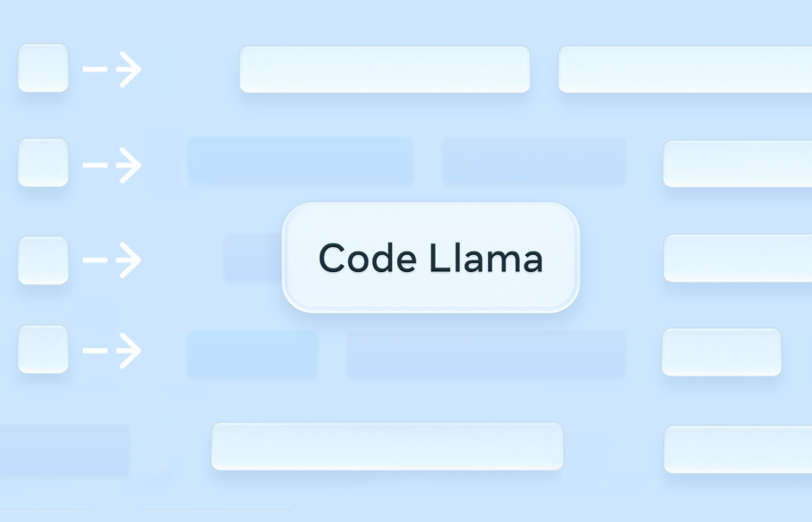Click the arrow icon in the second row
Image resolution: width=812 pixels, height=522 pixels.
112,165
